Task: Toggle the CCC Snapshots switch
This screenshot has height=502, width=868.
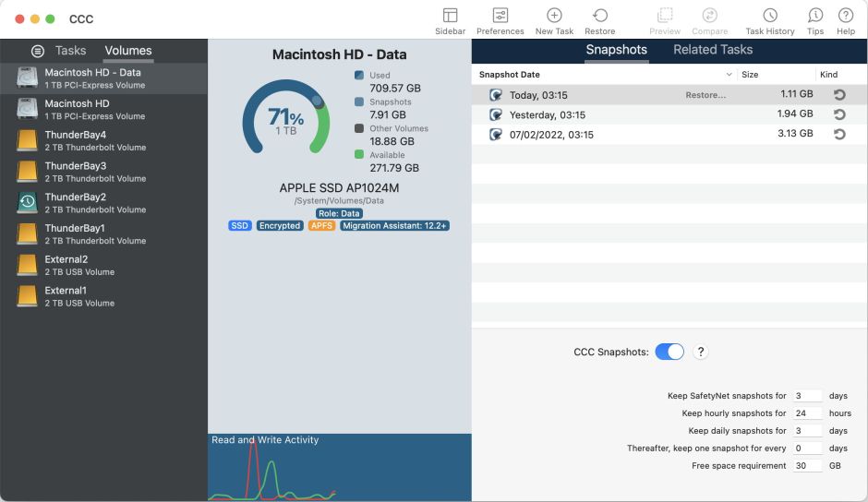Action: [x=669, y=352]
